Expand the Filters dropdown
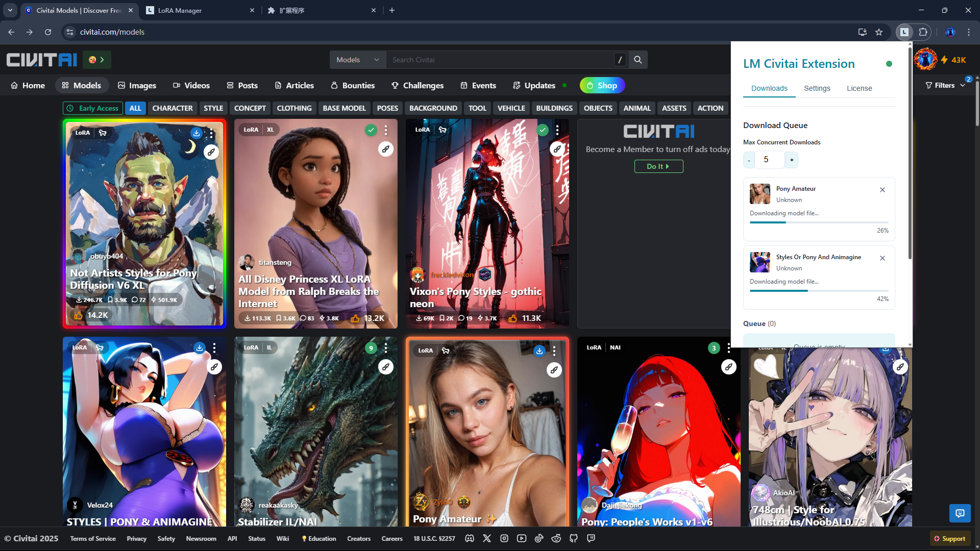980x551 pixels. [945, 85]
